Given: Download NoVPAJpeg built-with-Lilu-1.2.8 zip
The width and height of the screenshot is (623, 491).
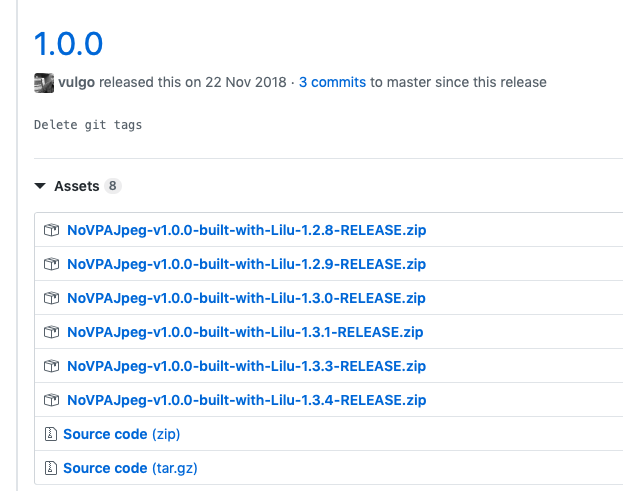Looking at the screenshot, I should coord(246,230).
